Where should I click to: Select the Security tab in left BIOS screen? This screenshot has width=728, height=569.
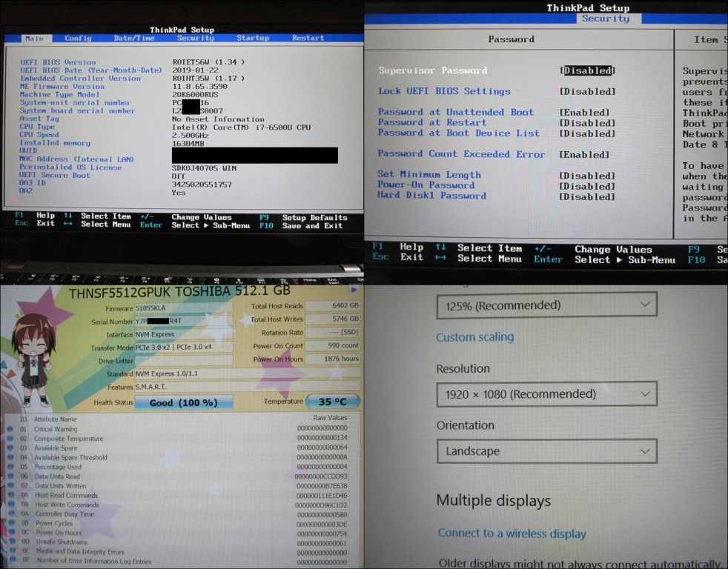(195, 38)
